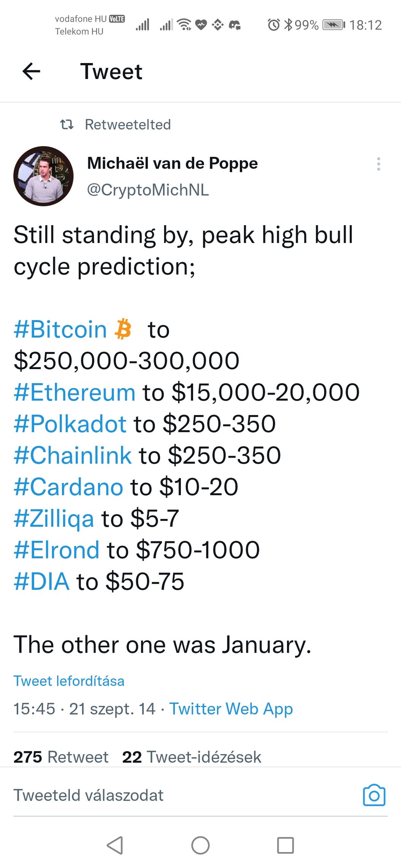Open the #Ethereum hashtag
This screenshot has height=868, width=401.
[x=74, y=392]
